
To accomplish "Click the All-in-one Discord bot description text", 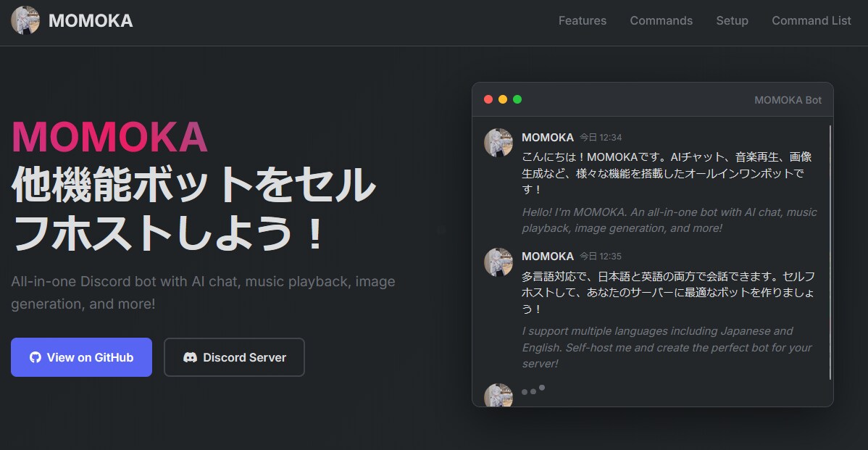I will pos(203,292).
